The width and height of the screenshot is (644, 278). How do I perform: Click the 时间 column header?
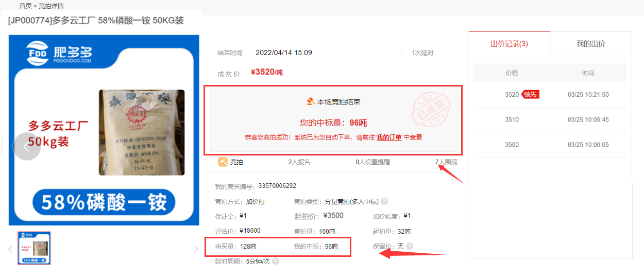coord(588,73)
